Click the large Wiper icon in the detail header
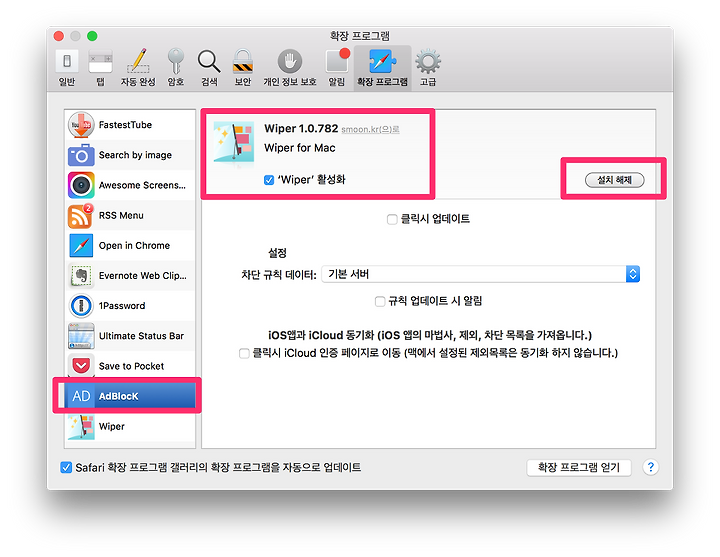 [x=234, y=142]
